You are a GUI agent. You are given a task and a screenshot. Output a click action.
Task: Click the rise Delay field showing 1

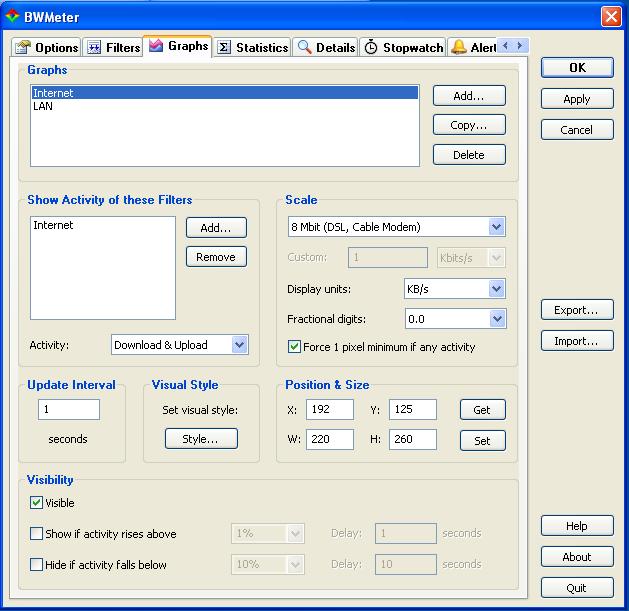tap(406, 533)
